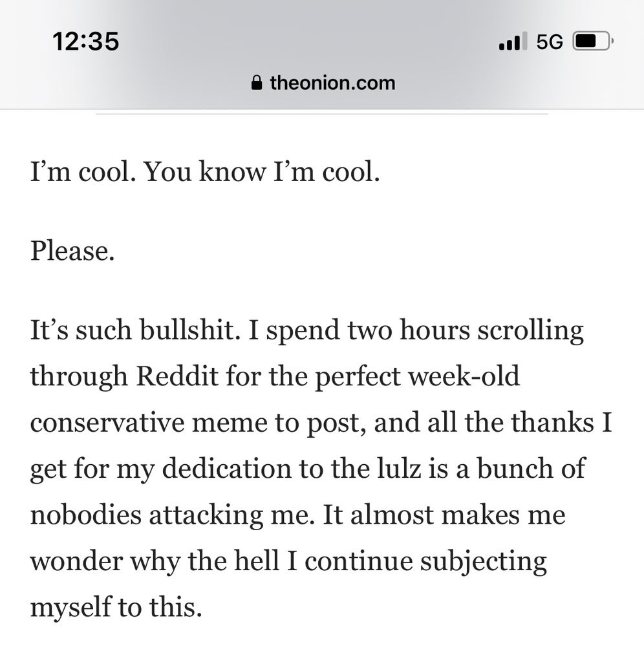The image size is (644, 662).
Task: Tap the 12:35 clock in status bar
Action: pyautogui.click(x=86, y=41)
